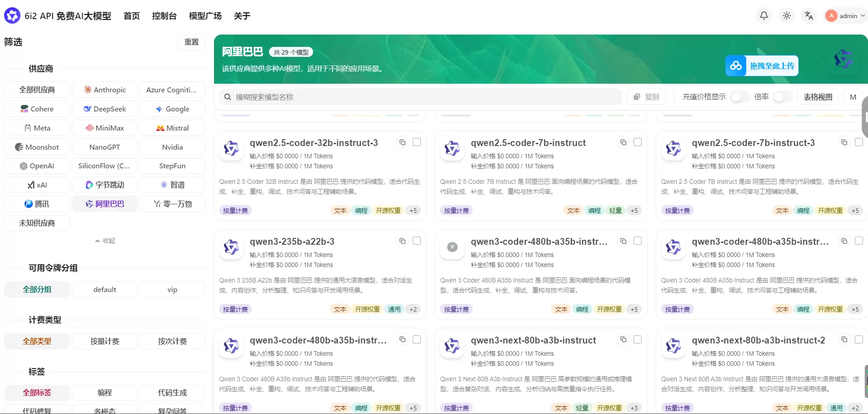Switch to 表格视图
The width and height of the screenshot is (868, 414).
[x=818, y=97]
